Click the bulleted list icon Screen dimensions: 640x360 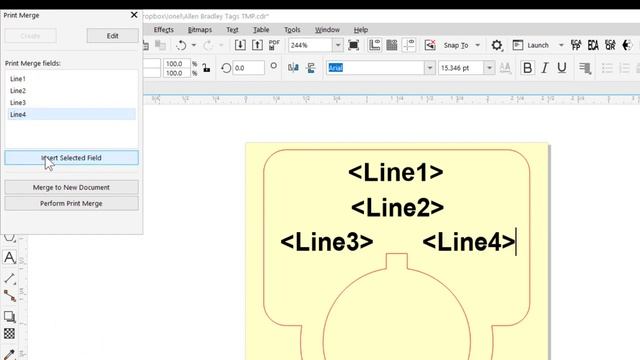pos(607,68)
